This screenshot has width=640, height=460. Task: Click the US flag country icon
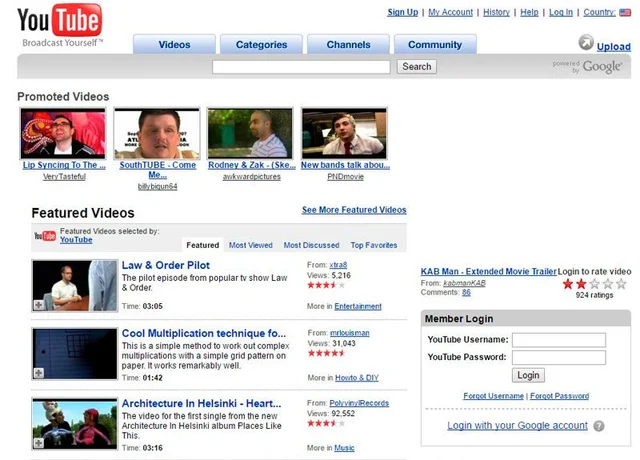click(x=625, y=13)
